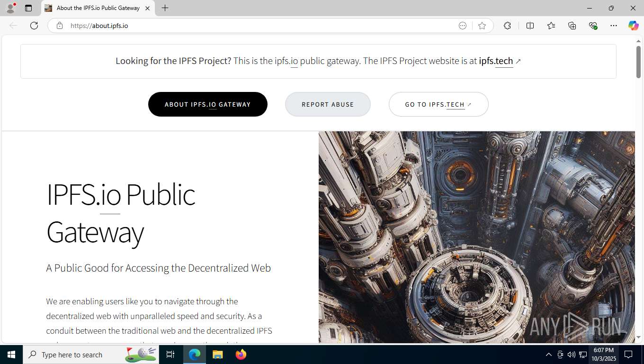The image size is (644, 364).
Task: Click the IPFS.io Public Gateway heading
Action: pos(120,213)
